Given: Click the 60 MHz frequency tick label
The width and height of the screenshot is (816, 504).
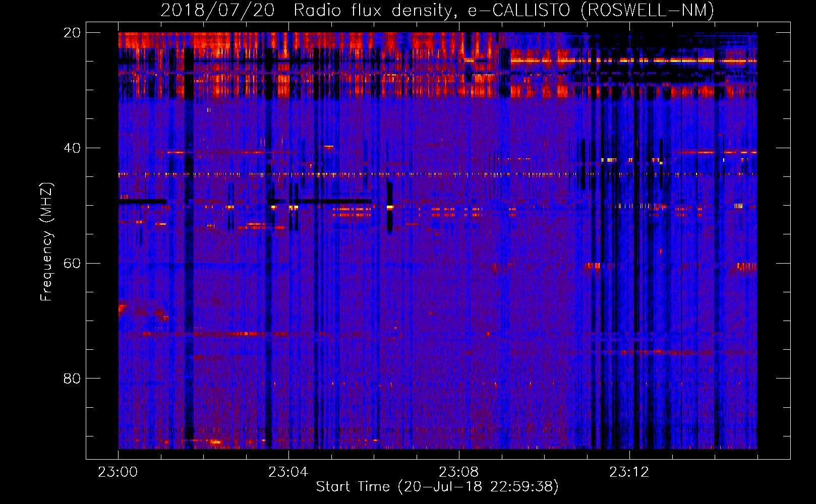Looking at the screenshot, I should (x=72, y=263).
